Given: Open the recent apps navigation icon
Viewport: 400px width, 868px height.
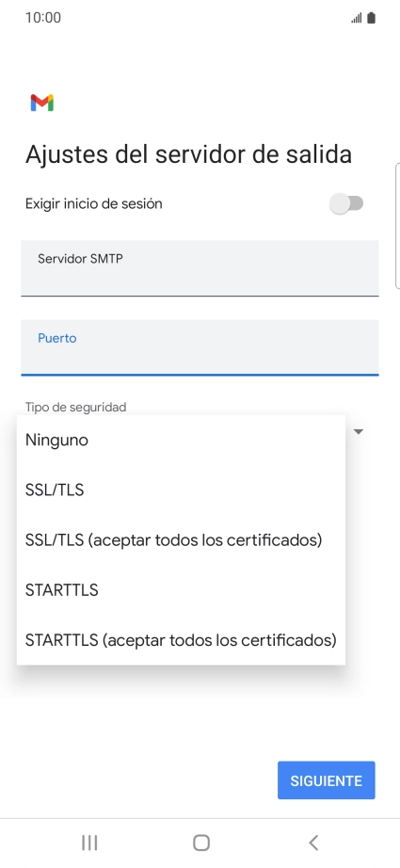Looking at the screenshot, I should pos(89,843).
